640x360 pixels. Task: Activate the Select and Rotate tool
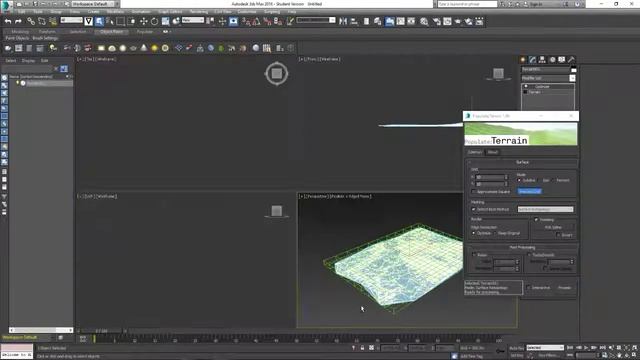(154, 21)
